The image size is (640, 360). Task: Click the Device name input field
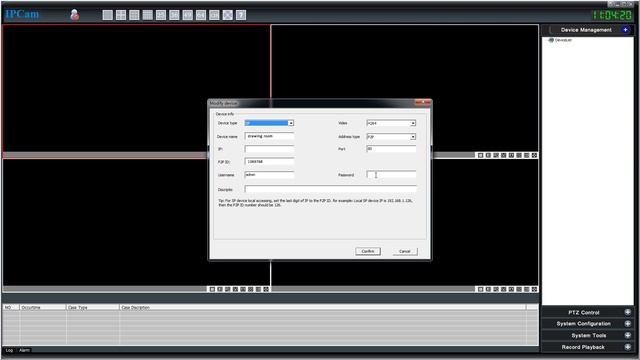pyautogui.click(x=269, y=136)
